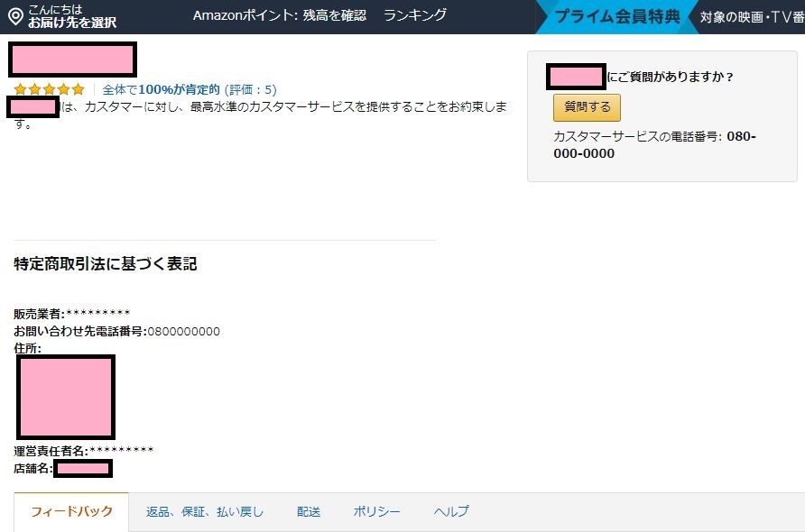The image size is (805, 532).
Task: Click the location pin icon
Action: tap(16, 16)
